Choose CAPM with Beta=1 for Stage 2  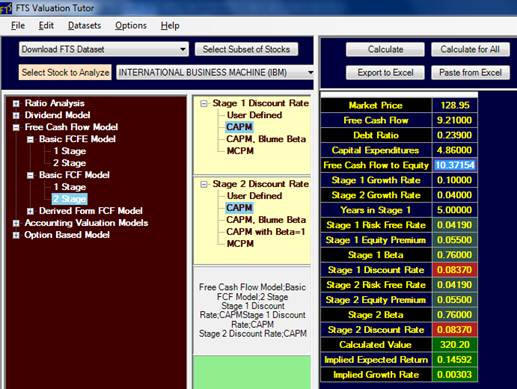(266, 232)
